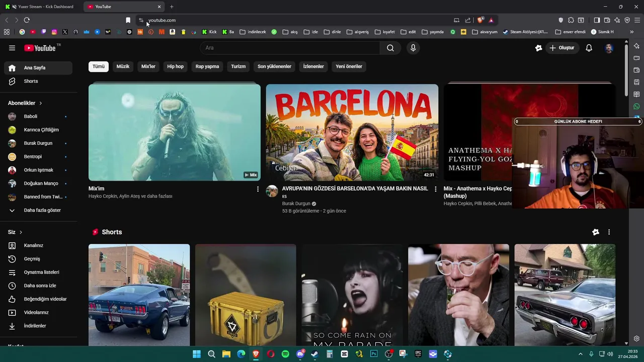Play the Mix'im Hayko Cepkin thumbnail

tap(175, 132)
